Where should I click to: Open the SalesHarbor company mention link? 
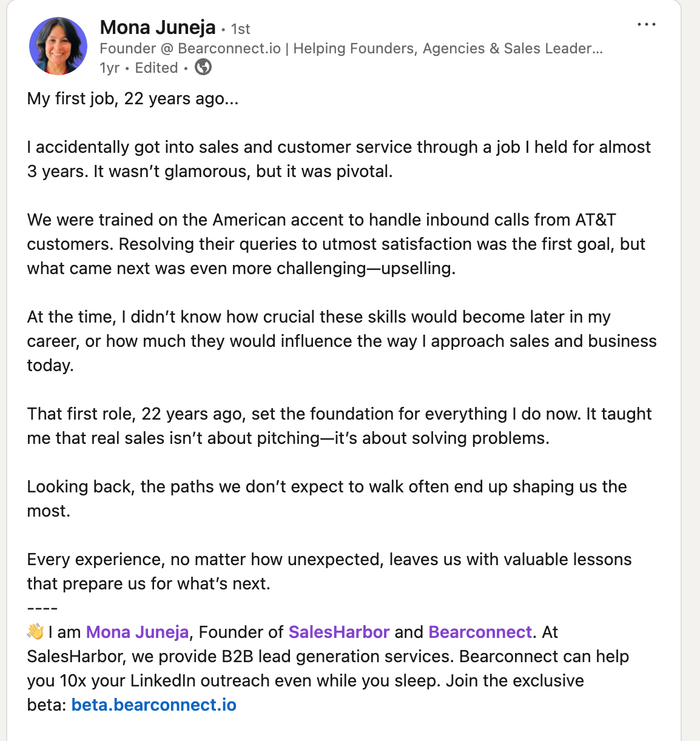point(338,632)
